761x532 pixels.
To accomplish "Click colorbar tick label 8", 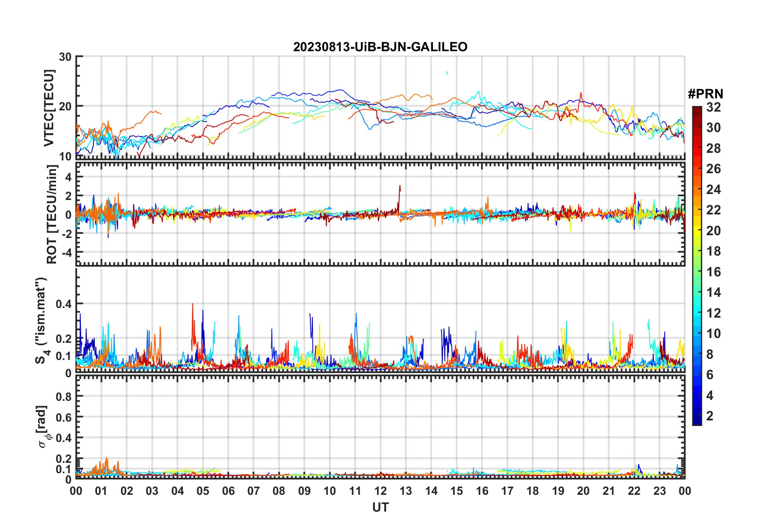I will coord(710,354).
